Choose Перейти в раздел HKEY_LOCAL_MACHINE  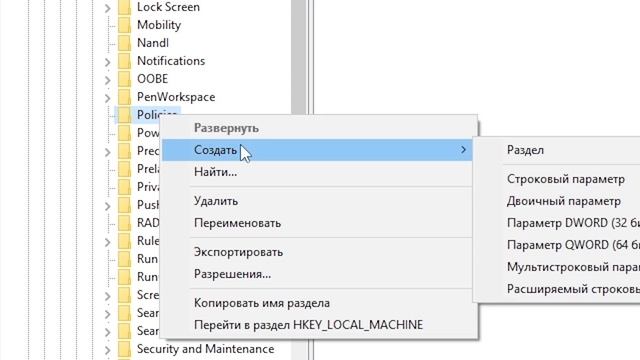coord(317,325)
